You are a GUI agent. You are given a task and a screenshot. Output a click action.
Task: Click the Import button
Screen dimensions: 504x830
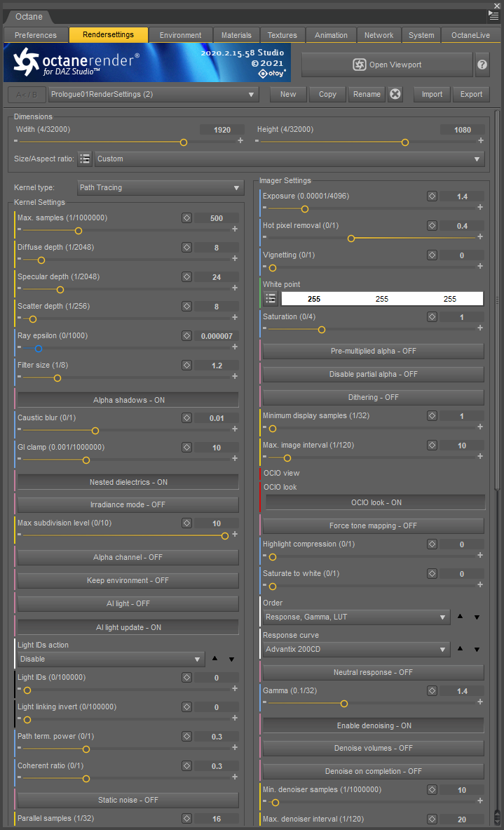pyautogui.click(x=432, y=94)
